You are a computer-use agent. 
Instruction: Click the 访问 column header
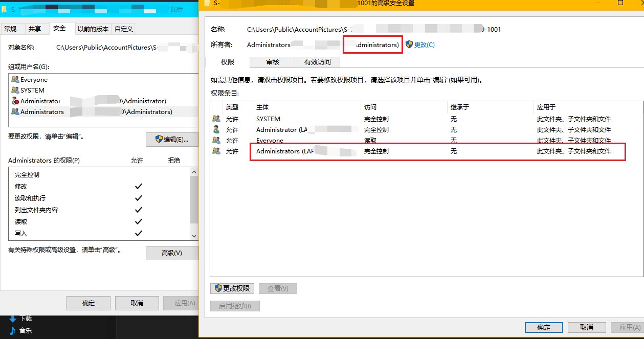click(404, 107)
